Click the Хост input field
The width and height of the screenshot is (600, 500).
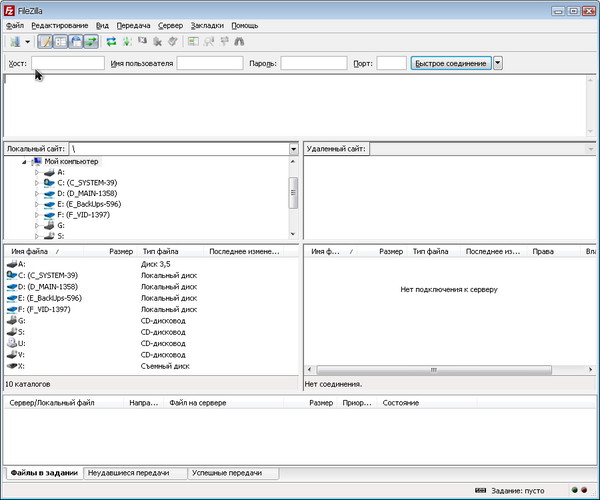(68, 63)
